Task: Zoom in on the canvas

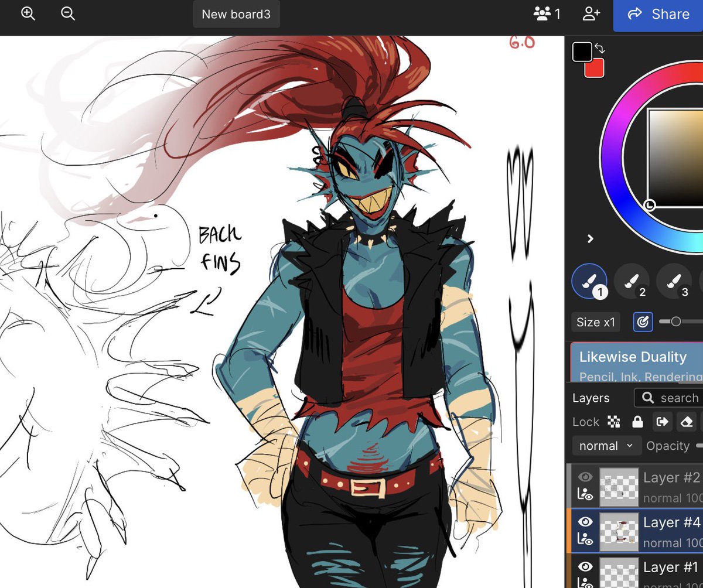Action: [28, 14]
